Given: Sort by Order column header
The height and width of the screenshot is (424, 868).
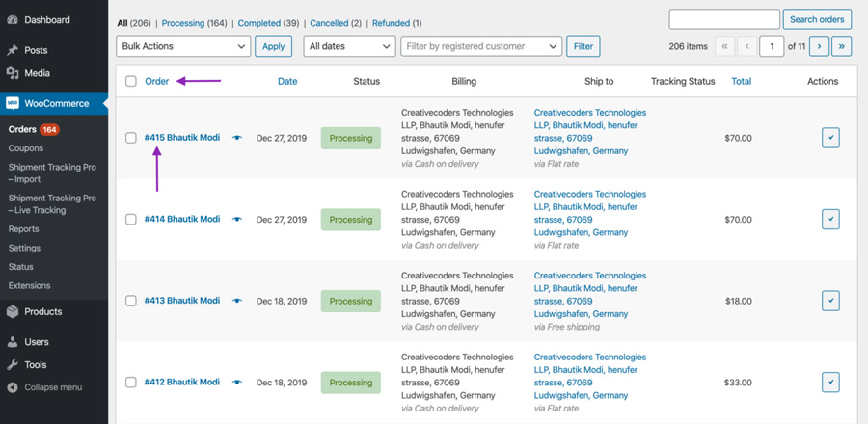Looking at the screenshot, I should click(156, 81).
